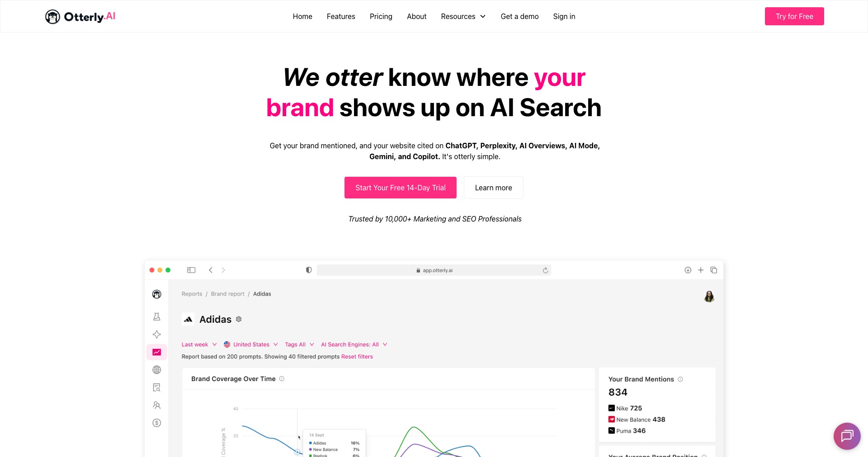Viewport: 868px width, 457px height.
Task: Click the Reset filters link
Action: (x=357, y=357)
